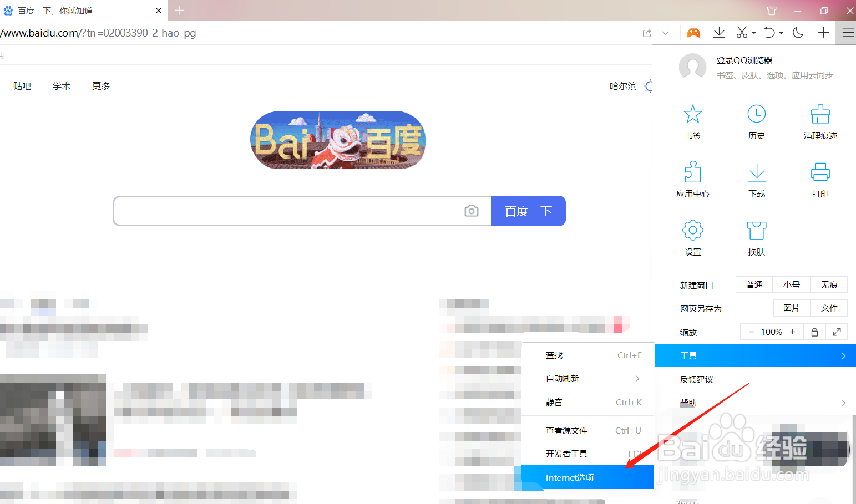Open the Skin change (换肤) shirt icon
This screenshot has width=856, height=504.
click(756, 230)
